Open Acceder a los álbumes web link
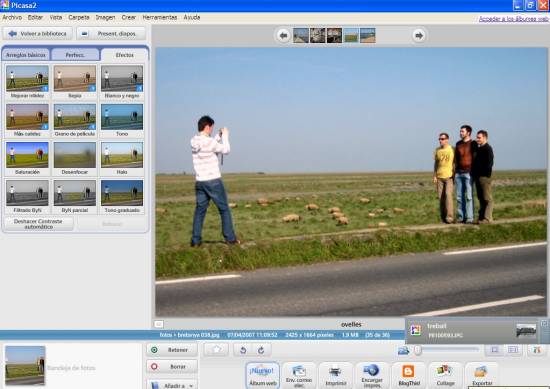This screenshot has width=550, height=389. click(514, 19)
